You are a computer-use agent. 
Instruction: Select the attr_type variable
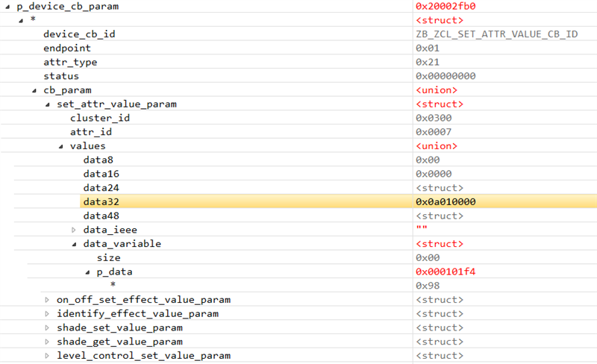pos(70,63)
